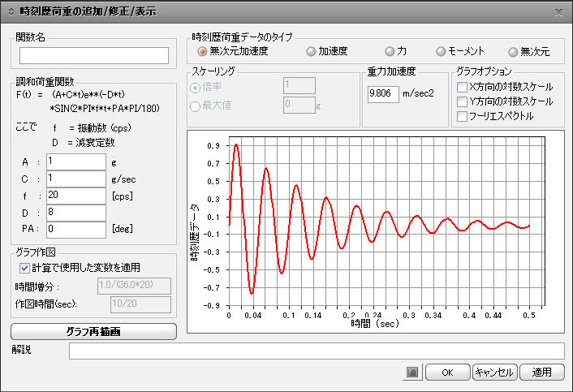Click the C coefficient field
The image size is (573, 392).
point(76,179)
